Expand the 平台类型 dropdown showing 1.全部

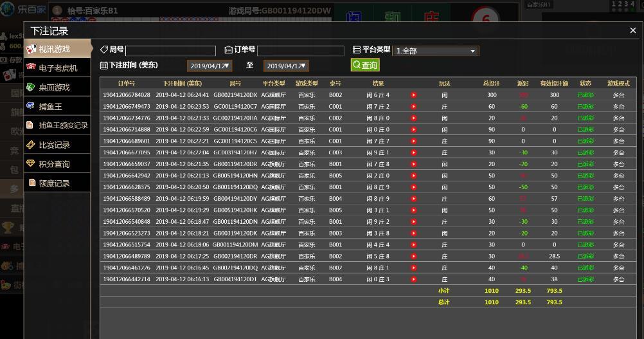tap(436, 51)
